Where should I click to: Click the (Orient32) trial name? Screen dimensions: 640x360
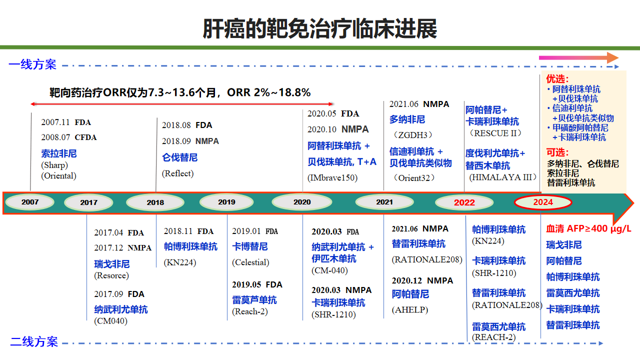(x=414, y=178)
